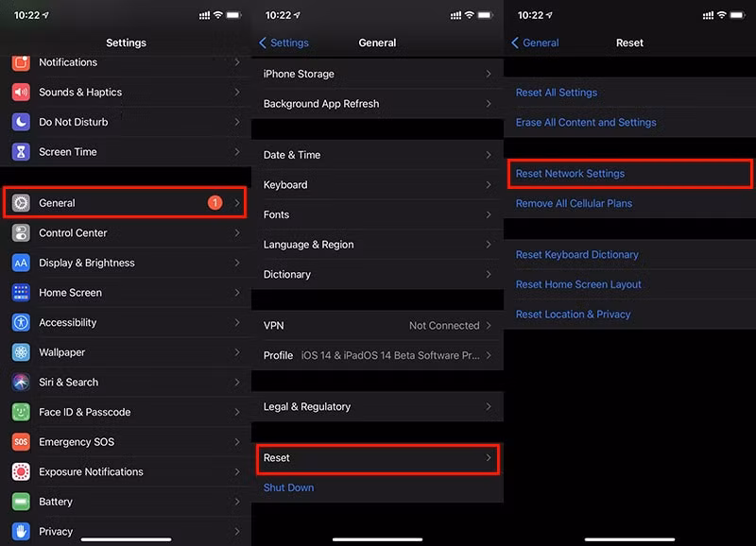
Task: Select the Keyboard settings entry
Action: 377,184
